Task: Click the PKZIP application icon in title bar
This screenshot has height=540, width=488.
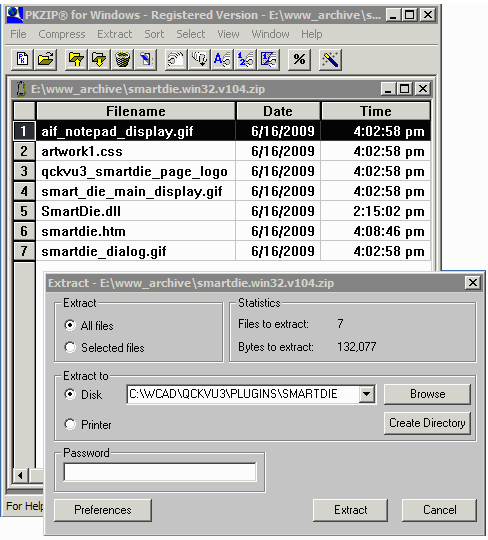Action: 15,15
